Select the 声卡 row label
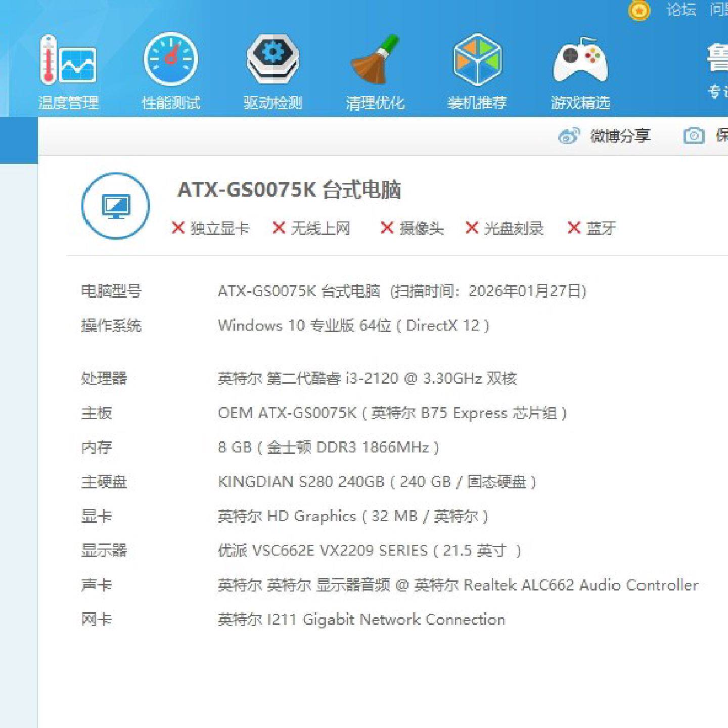Image resolution: width=728 pixels, height=728 pixels. 97,585
